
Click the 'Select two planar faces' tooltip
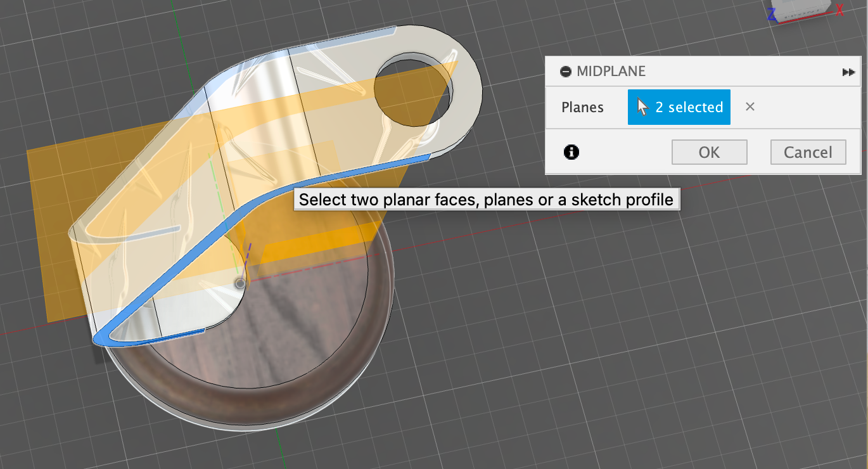click(x=486, y=200)
